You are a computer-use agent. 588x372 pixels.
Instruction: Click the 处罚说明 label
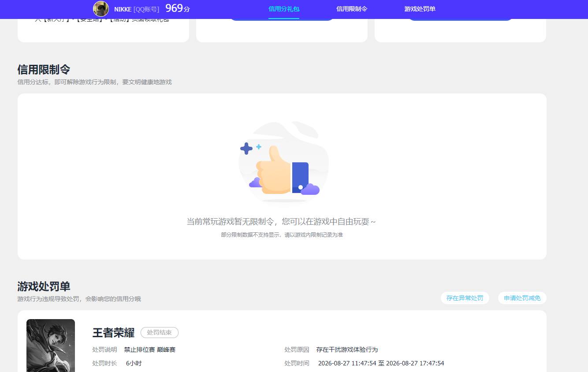104,350
